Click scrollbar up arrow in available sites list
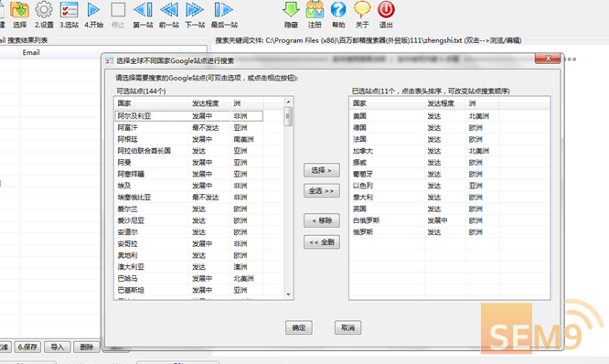Viewport: 609px width, 364px height. (288, 102)
